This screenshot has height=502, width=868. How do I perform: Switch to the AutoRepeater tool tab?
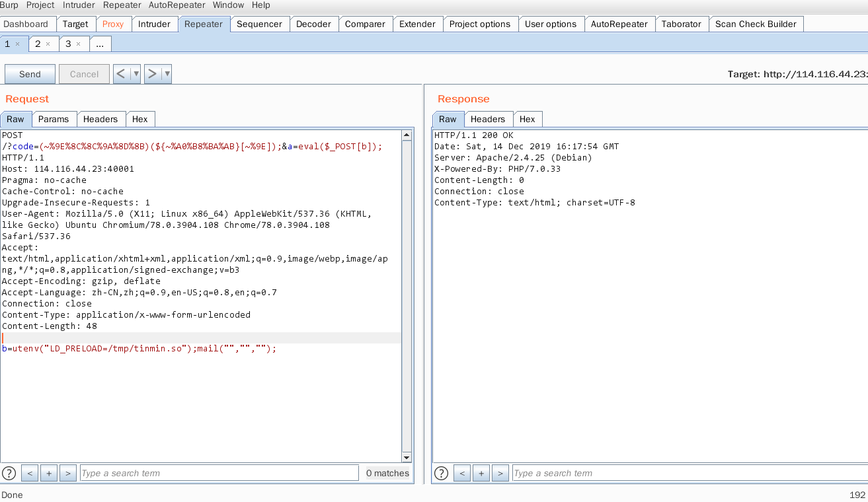[619, 24]
